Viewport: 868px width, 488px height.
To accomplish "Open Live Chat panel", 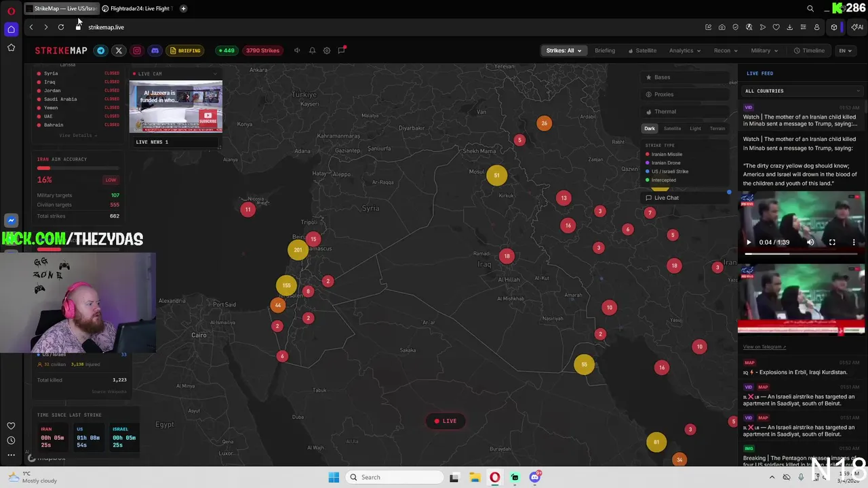I will (685, 198).
